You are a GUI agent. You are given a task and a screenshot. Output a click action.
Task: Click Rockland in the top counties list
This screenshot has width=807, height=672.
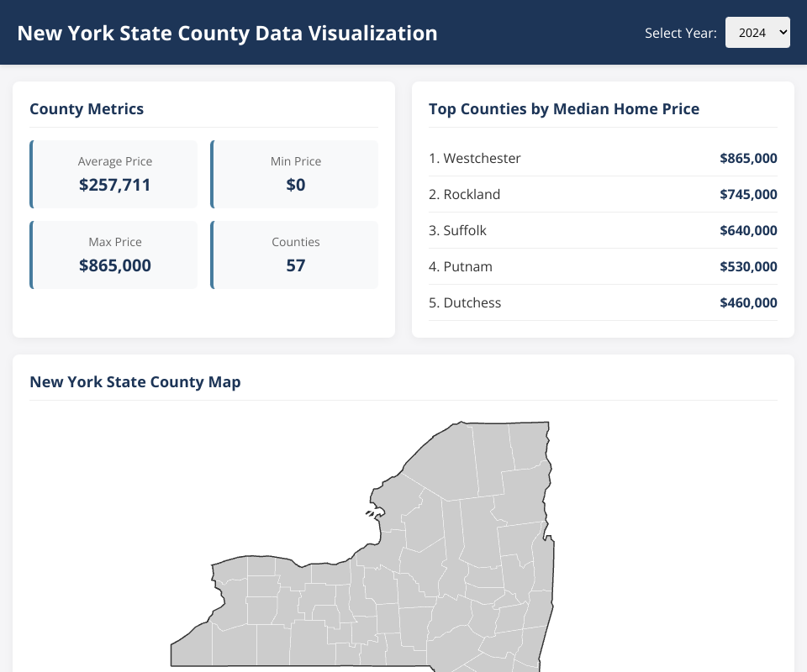point(472,194)
